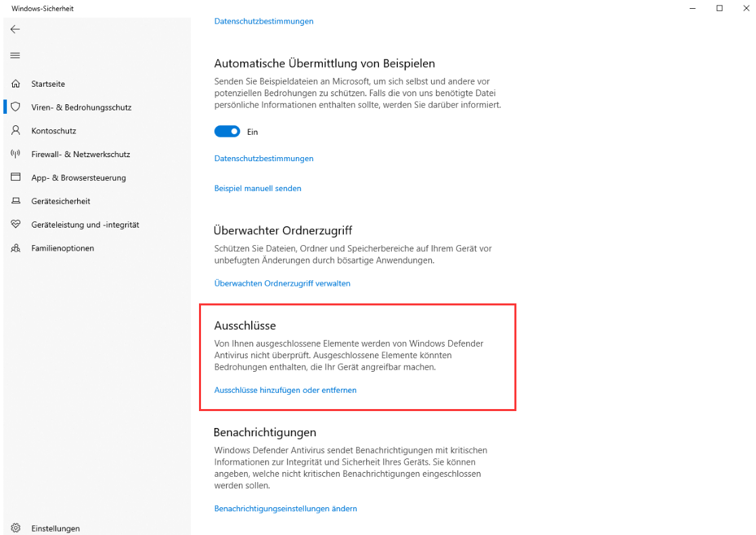Minimize the Windows-Sicherheit window

coord(692,7)
